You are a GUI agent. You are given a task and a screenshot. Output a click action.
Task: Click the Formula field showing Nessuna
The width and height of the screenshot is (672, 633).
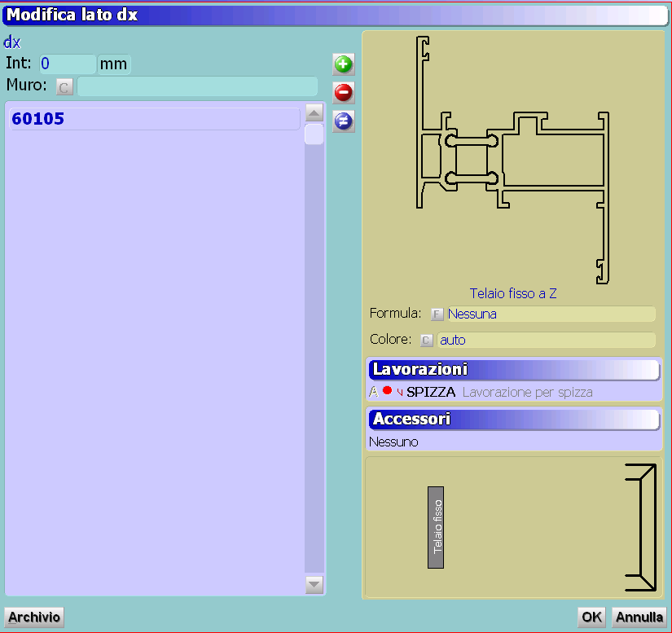551,314
